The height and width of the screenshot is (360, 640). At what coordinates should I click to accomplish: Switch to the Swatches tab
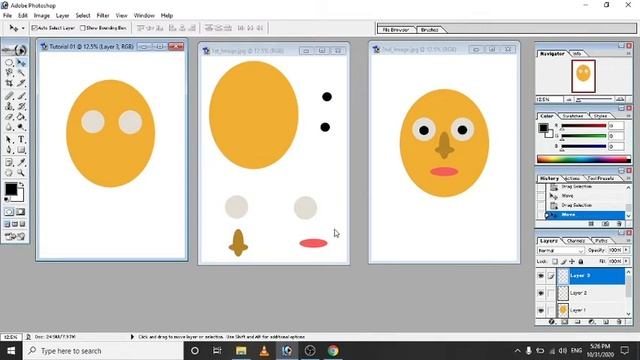(x=572, y=116)
